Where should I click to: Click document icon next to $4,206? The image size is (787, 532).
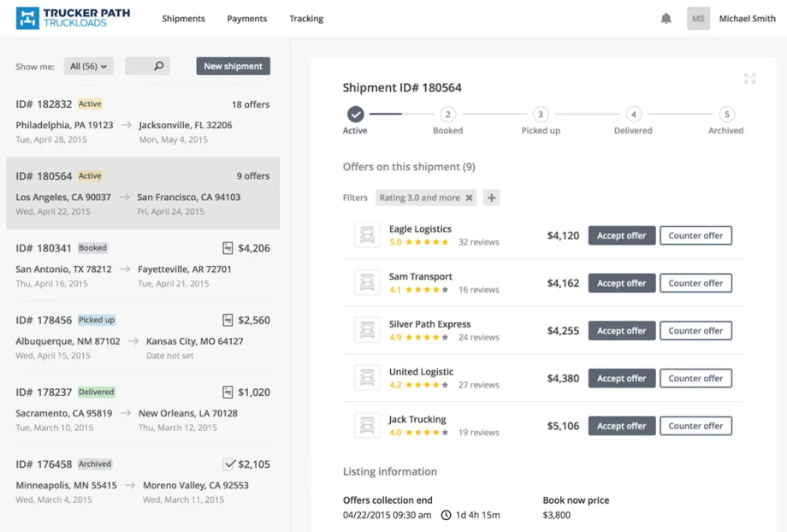(228, 248)
